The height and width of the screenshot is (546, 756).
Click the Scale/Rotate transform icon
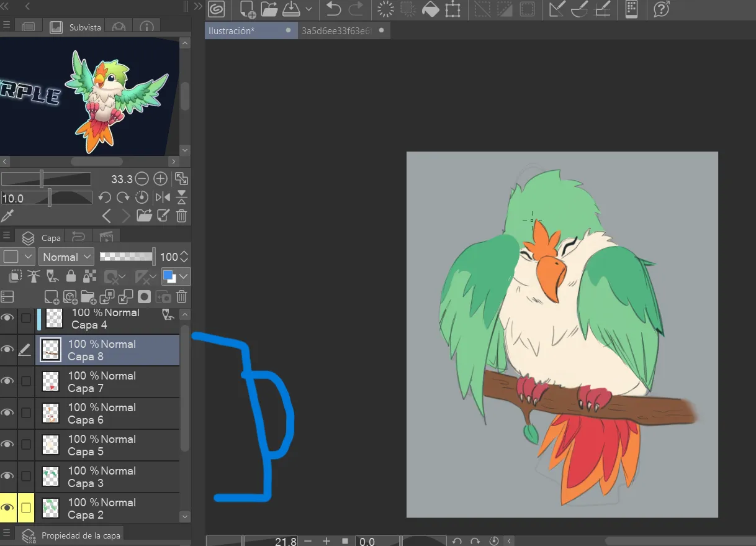click(x=452, y=9)
